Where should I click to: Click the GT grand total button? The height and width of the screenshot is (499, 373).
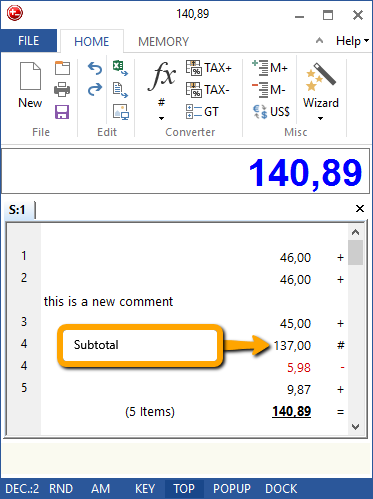pos(202,112)
